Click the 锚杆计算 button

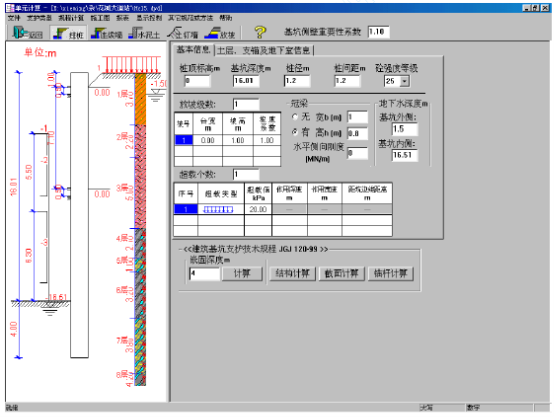tap(390, 274)
